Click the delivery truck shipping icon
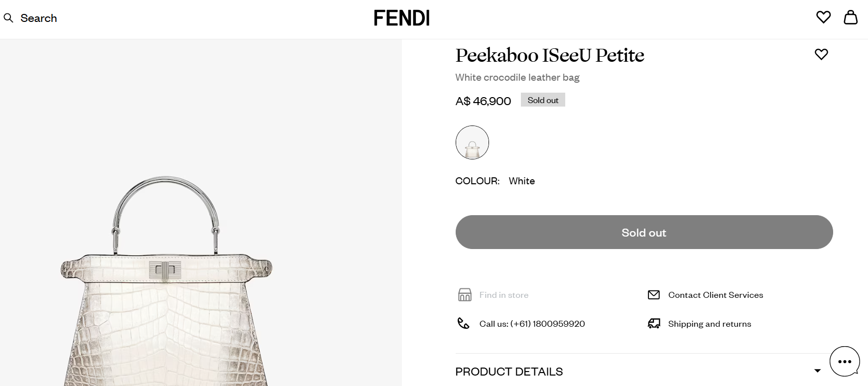Image resolution: width=868 pixels, height=386 pixels. (x=653, y=324)
